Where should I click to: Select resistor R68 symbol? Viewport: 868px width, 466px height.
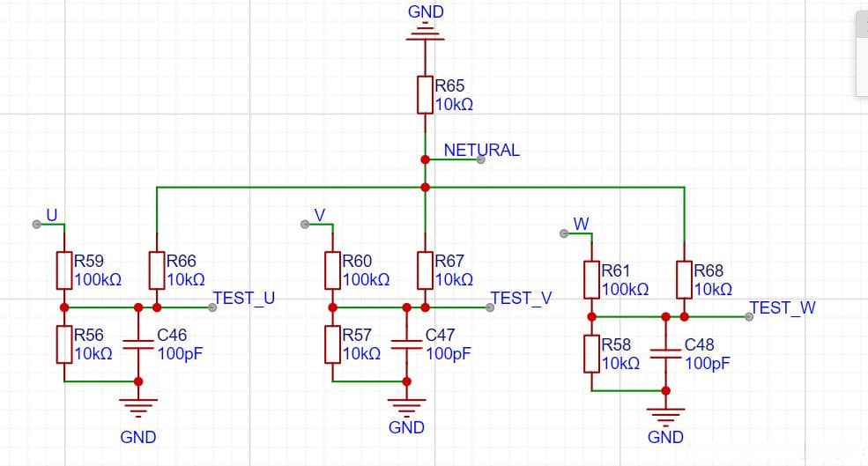[684, 280]
